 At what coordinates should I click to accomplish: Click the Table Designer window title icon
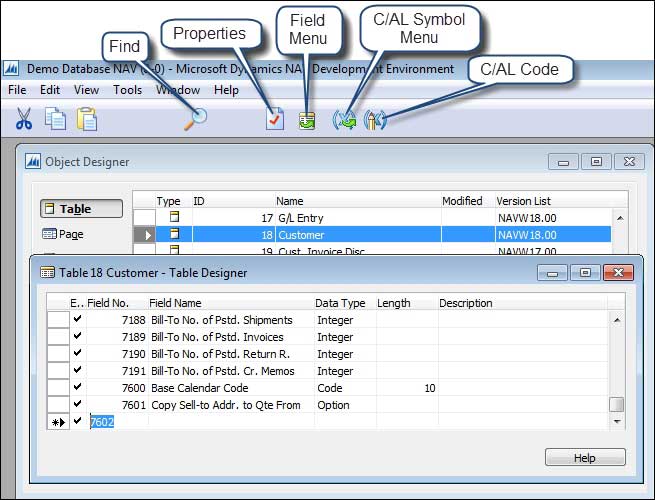[47, 273]
